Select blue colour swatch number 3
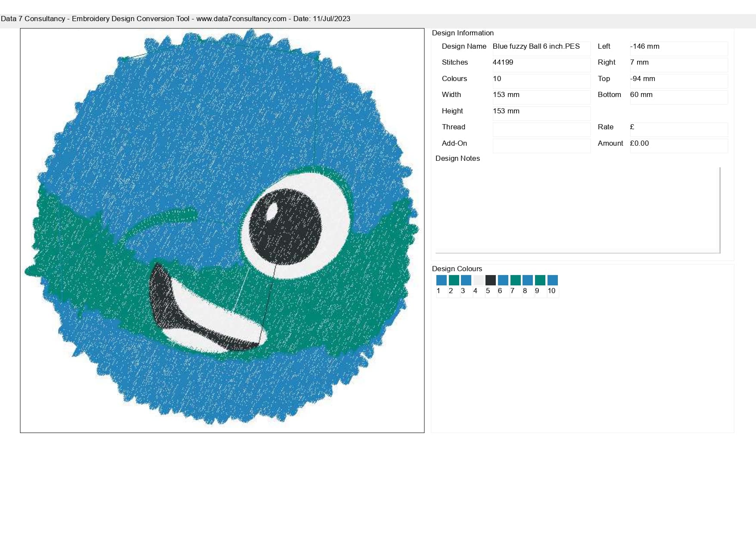 pos(466,280)
